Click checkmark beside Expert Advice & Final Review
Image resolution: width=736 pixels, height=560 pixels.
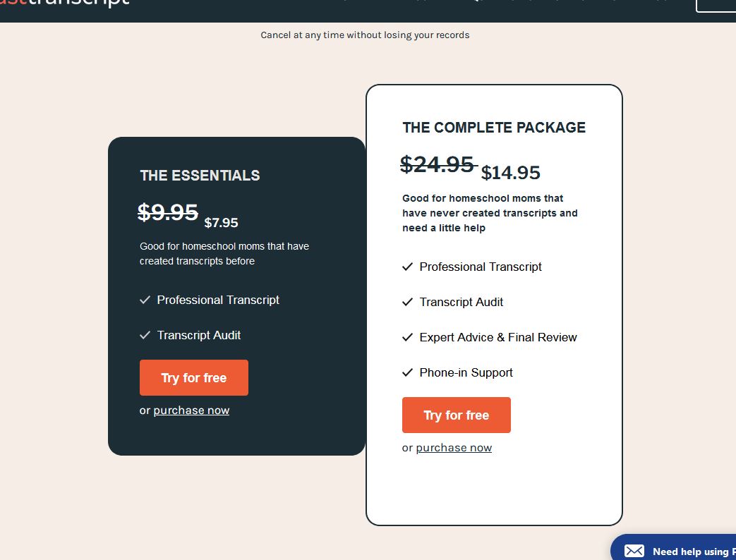407,337
